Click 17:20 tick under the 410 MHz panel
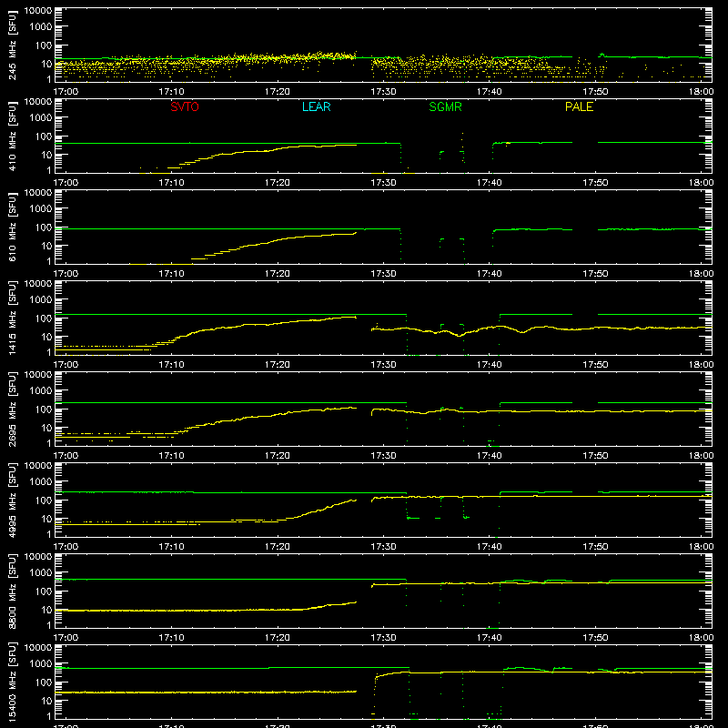The image size is (728, 728). 278,183
